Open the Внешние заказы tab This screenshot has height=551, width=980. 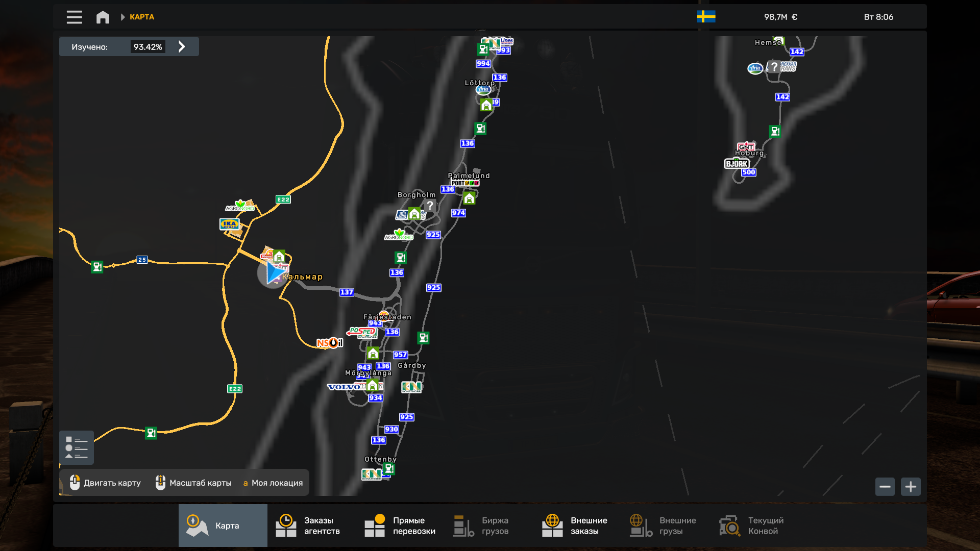click(578, 525)
